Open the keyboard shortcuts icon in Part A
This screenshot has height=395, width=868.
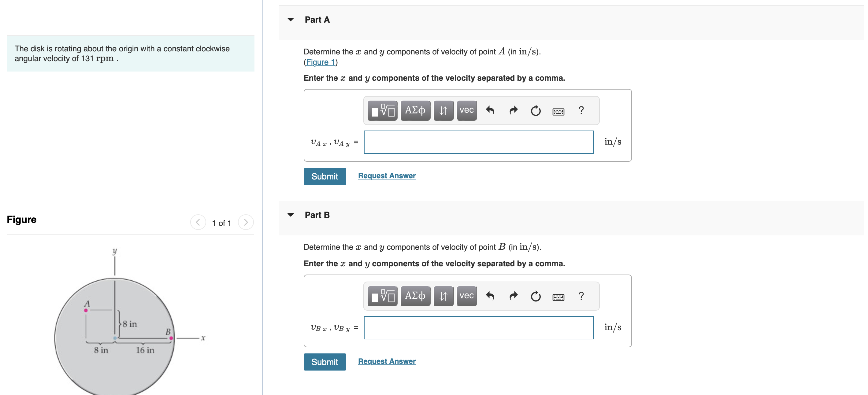(559, 111)
